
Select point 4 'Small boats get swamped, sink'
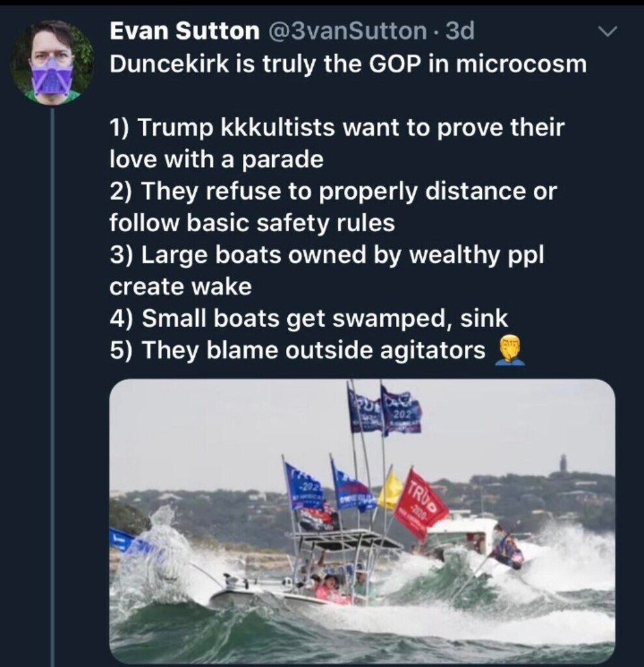click(309, 318)
